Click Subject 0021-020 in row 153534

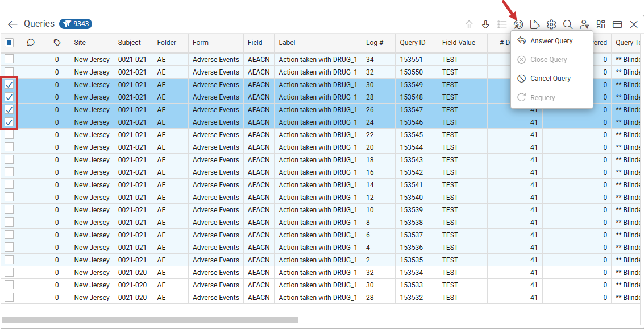[132, 272]
